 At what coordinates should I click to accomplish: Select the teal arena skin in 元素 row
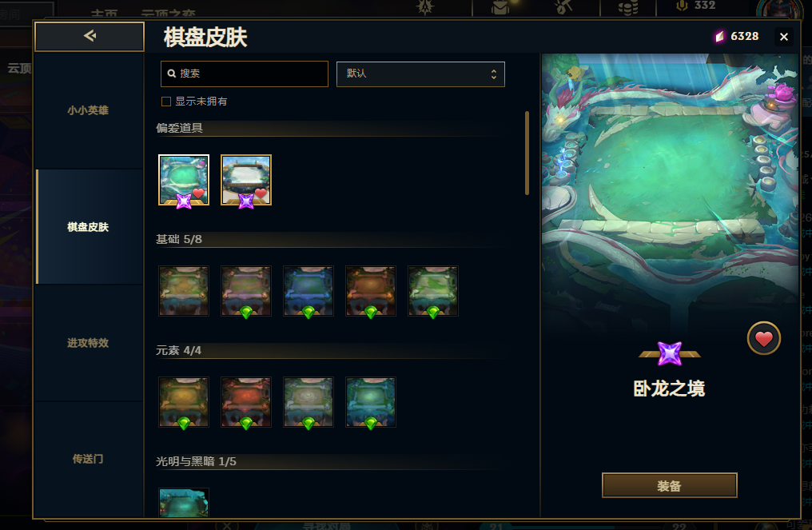click(371, 402)
